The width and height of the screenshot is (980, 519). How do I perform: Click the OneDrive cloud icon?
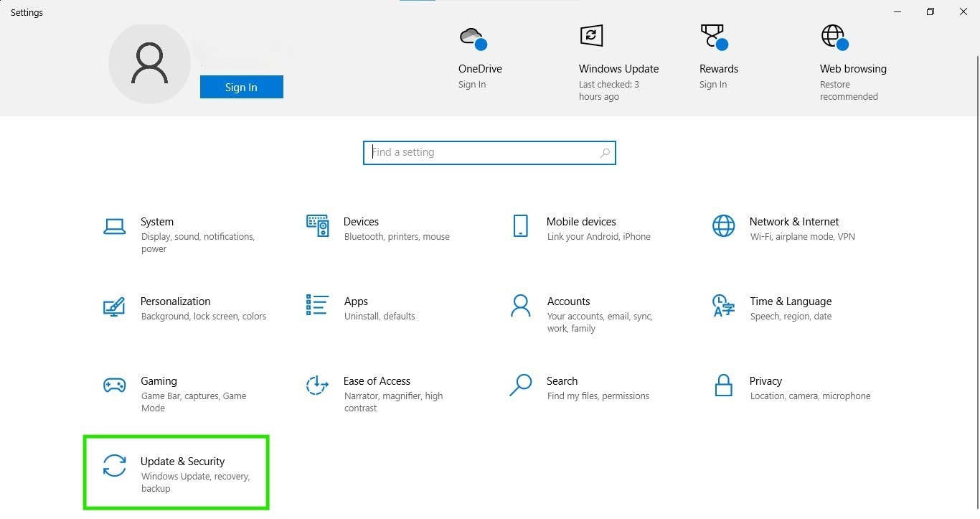(x=473, y=38)
